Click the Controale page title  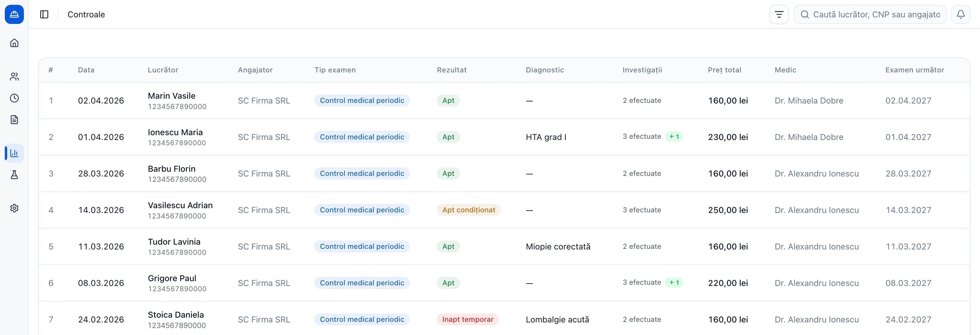(x=86, y=14)
